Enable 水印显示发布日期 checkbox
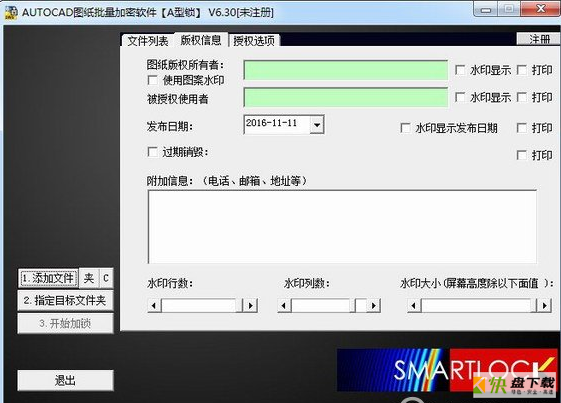The height and width of the screenshot is (403, 561). 405,128
